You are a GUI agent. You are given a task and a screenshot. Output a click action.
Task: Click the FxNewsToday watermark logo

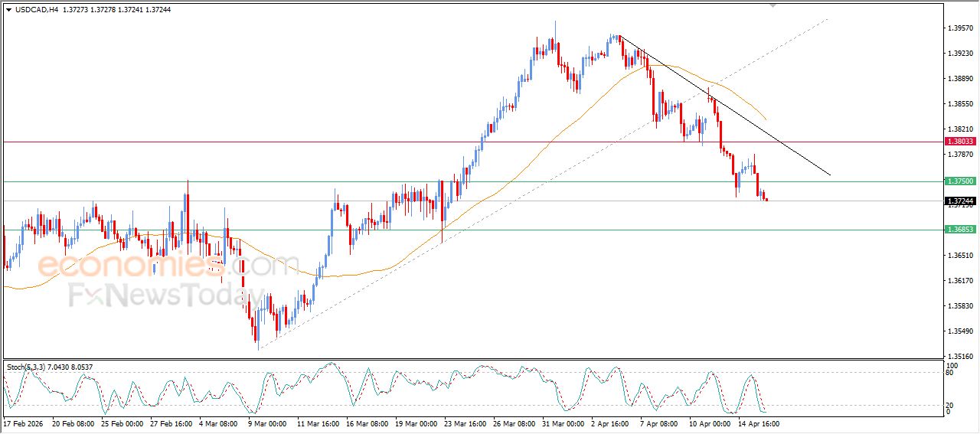(x=166, y=295)
